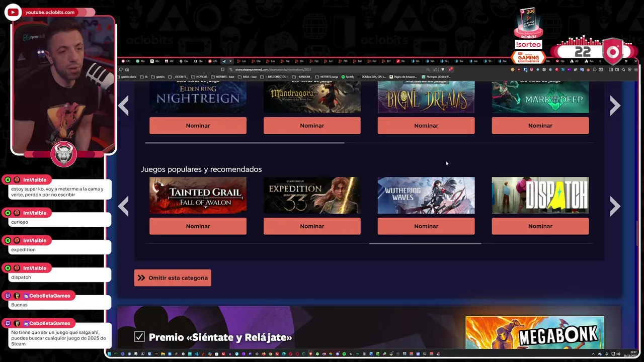Viewport: 644px width, 362px height.
Task: Nominate Elden Ring Nightreign
Action: pyautogui.click(x=198, y=126)
